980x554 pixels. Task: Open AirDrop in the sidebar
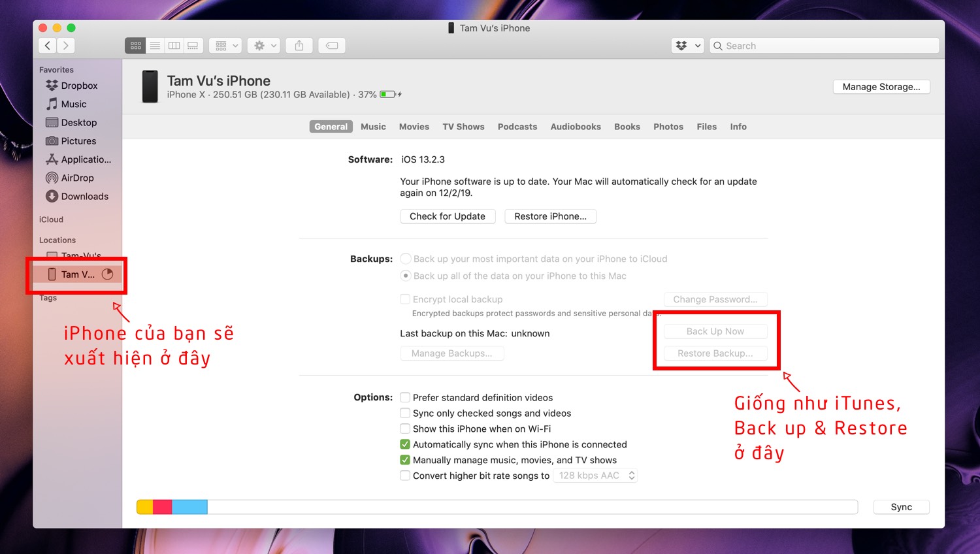click(x=77, y=178)
